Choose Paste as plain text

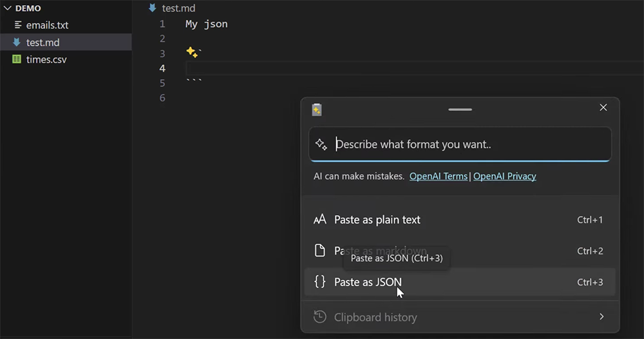pyautogui.click(x=460, y=220)
